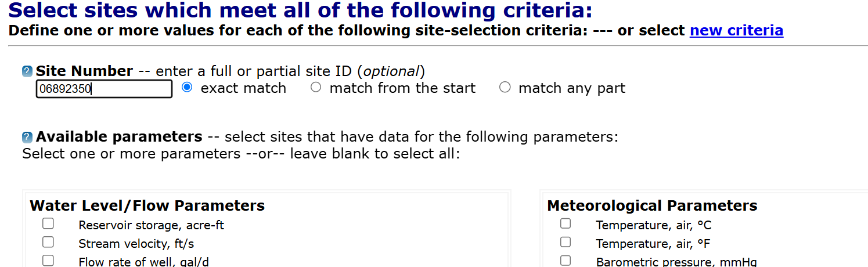Click the 'Stream velocity, ft/s' label text
The width and height of the screenshot is (868, 267).
(136, 244)
